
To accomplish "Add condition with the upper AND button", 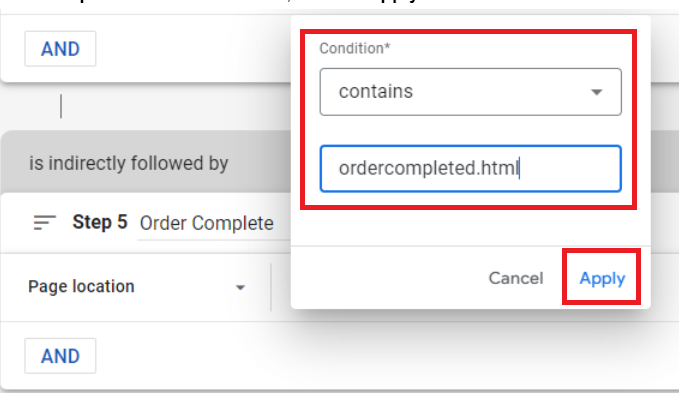I will 60,49.
